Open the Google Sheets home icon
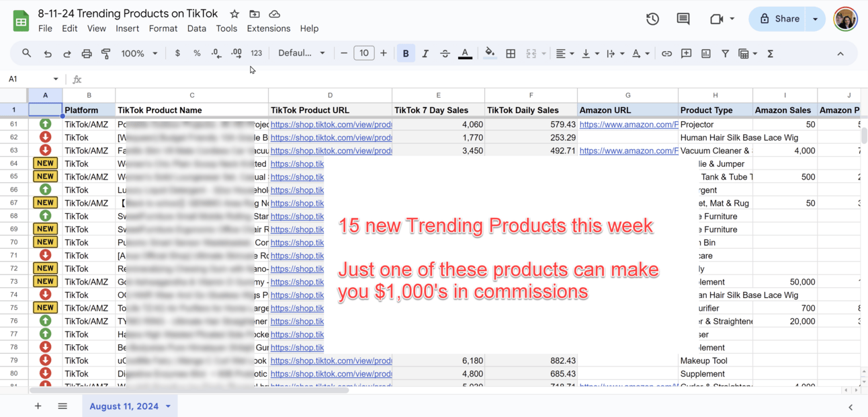 pyautogui.click(x=21, y=20)
